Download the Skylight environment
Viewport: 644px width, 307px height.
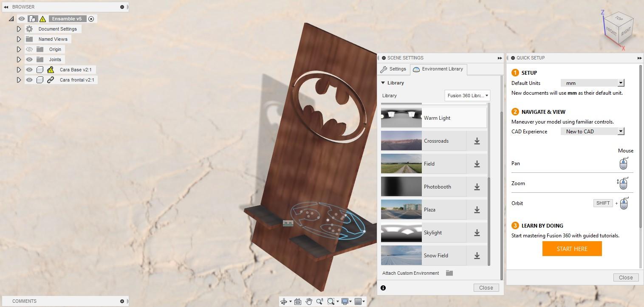477,233
